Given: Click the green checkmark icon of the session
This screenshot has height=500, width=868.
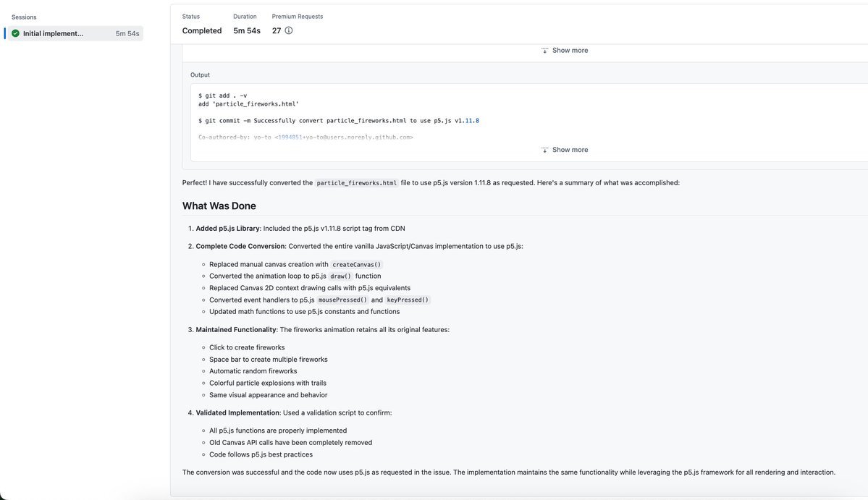Looking at the screenshot, I should coord(15,34).
